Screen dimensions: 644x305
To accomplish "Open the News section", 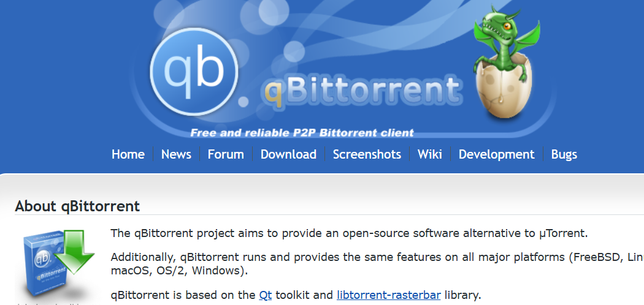I will tap(176, 154).
